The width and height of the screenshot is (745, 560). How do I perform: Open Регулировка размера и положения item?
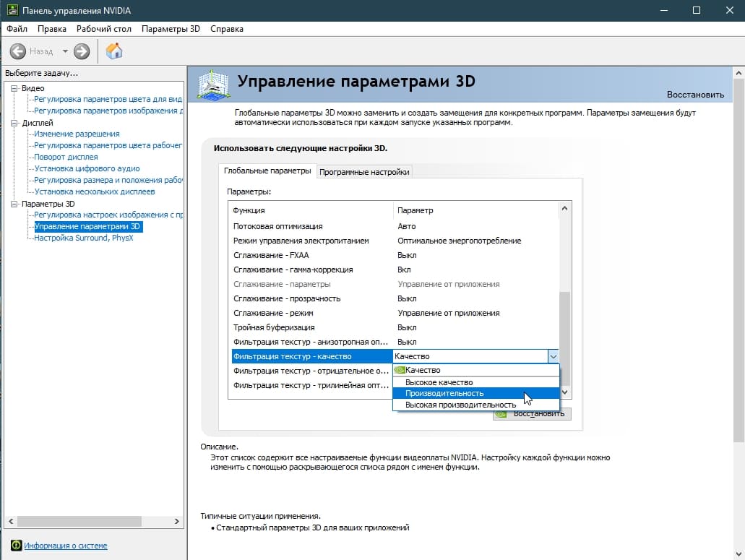coord(108,180)
